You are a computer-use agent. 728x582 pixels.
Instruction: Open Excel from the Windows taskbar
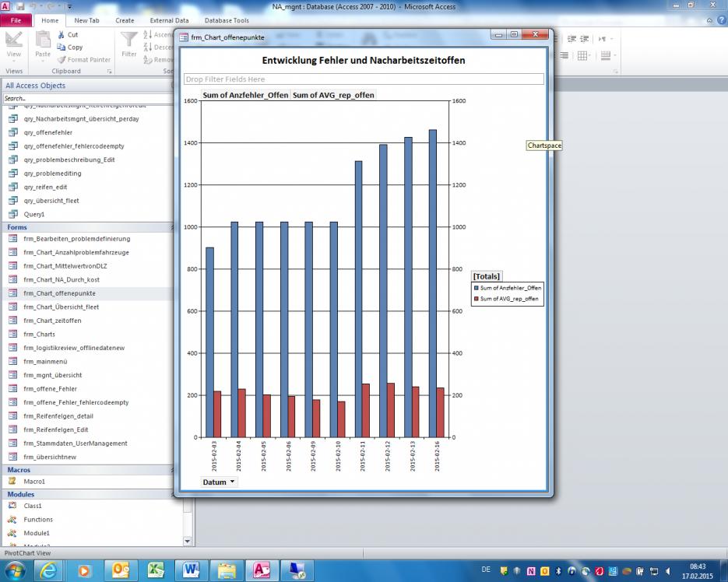click(156, 570)
